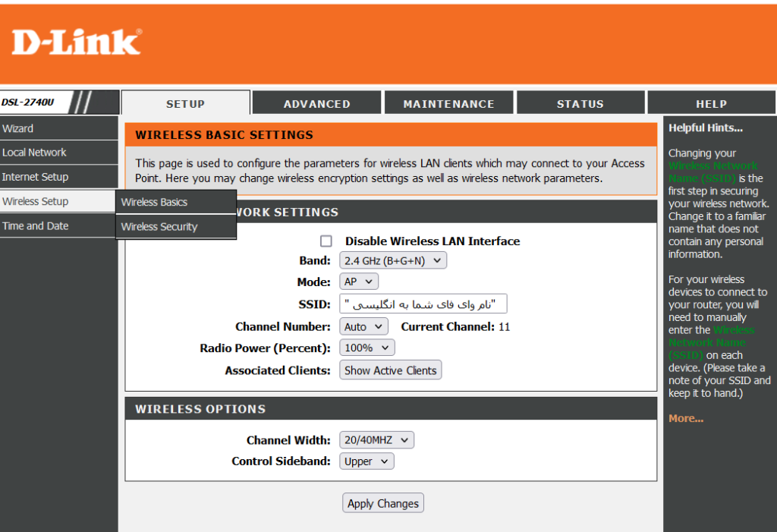The height and width of the screenshot is (532, 777).
Task: Click the D-Link logo
Action: (x=77, y=42)
